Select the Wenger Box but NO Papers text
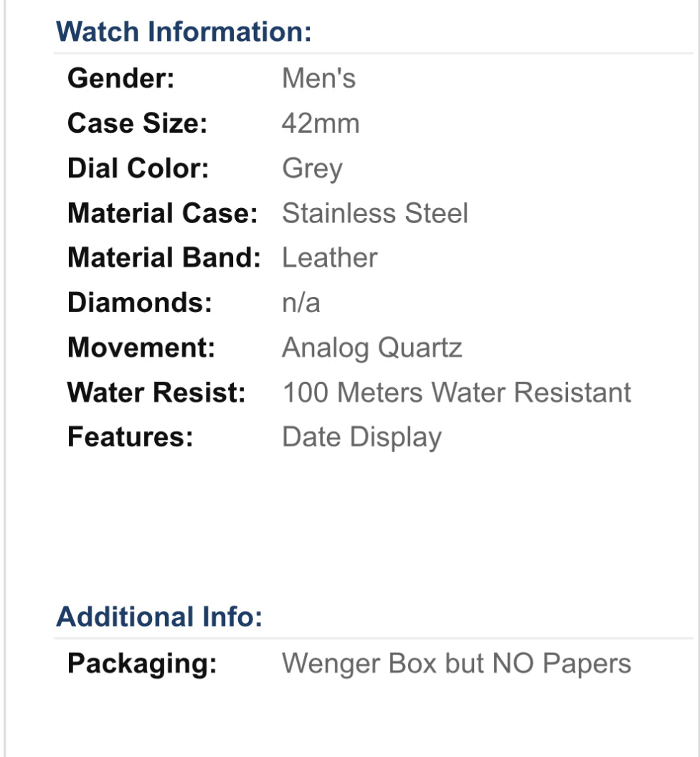 pyautogui.click(x=457, y=663)
